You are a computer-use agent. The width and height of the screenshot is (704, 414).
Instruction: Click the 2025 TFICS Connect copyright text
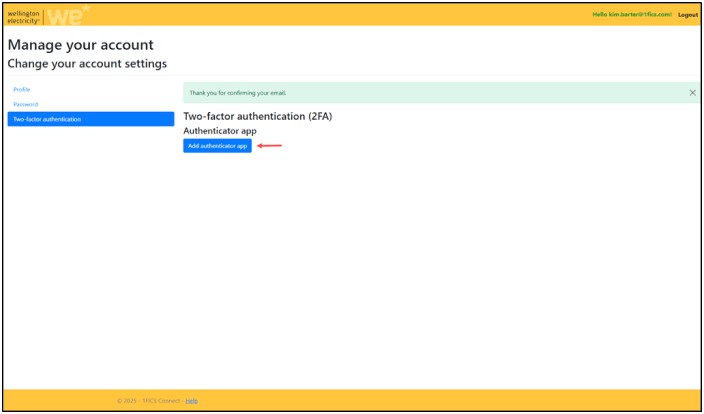click(149, 401)
